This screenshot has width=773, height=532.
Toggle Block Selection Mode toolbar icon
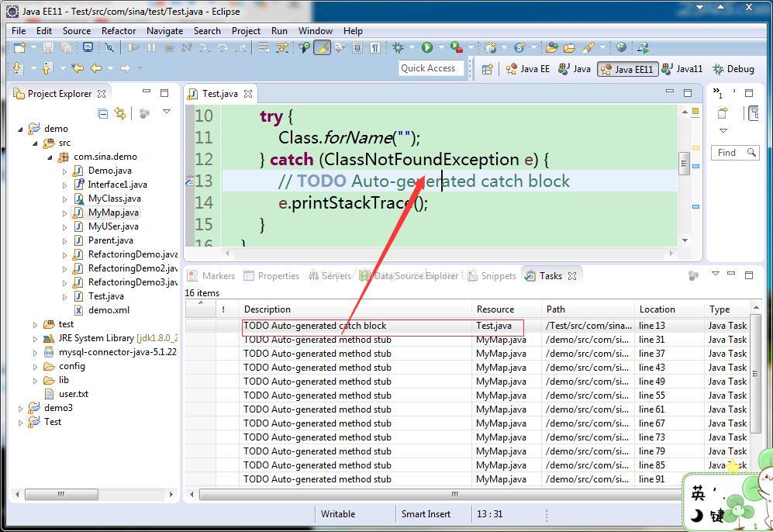pos(357,48)
